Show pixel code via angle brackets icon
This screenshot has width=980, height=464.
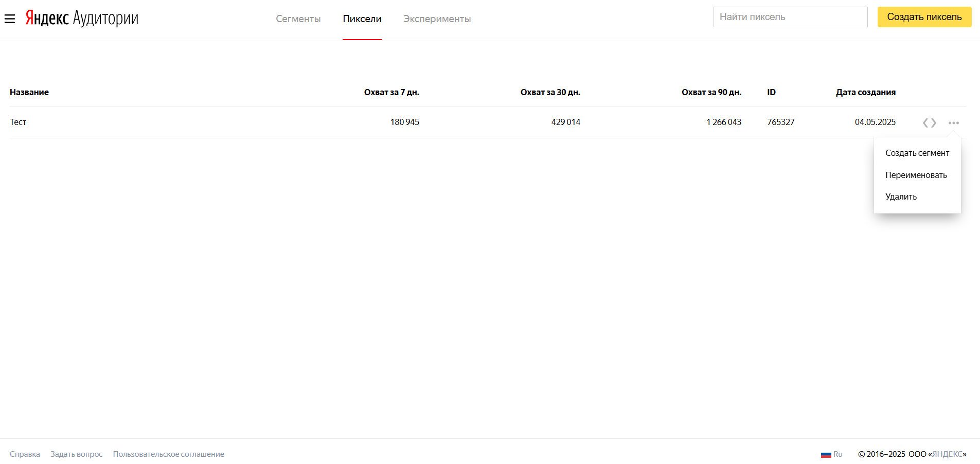929,122
